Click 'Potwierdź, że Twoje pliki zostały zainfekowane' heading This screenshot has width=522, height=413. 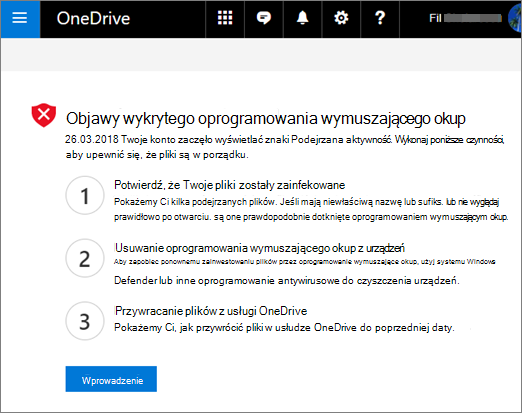click(x=230, y=185)
